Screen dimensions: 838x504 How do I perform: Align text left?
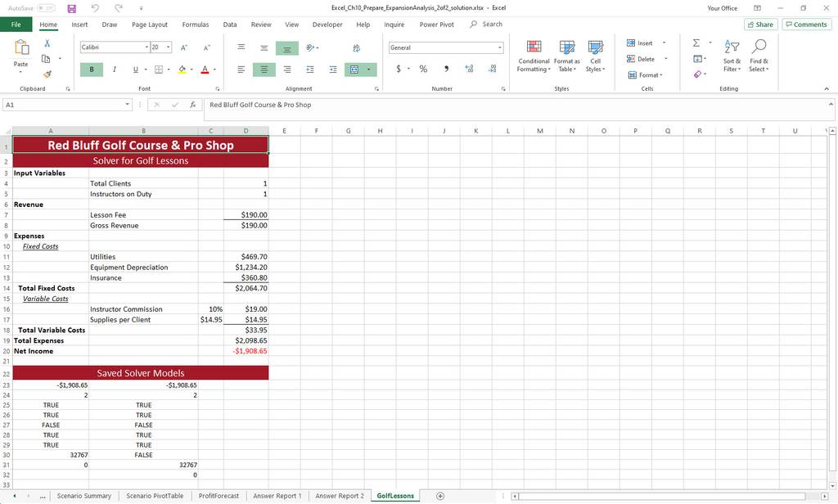click(x=241, y=70)
